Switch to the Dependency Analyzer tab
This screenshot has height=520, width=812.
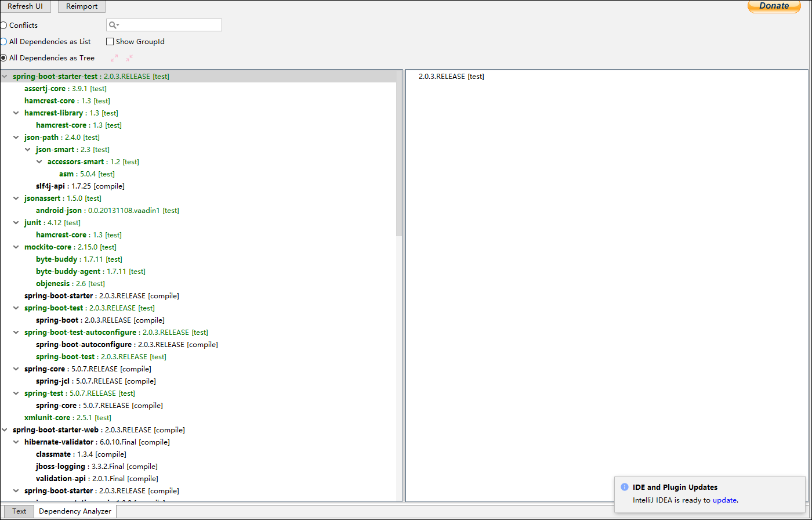(x=75, y=511)
